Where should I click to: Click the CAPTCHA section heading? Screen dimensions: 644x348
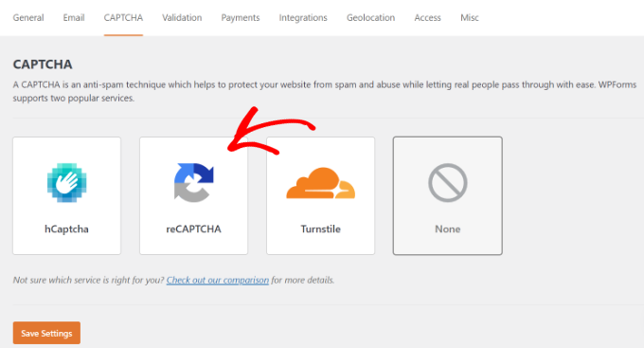[x=43, y=64]
